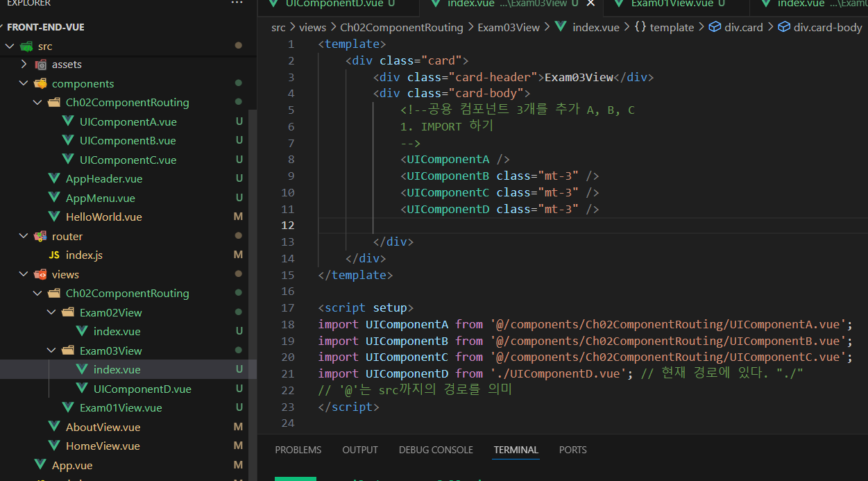The image size is (868, 481).
Task: Switch to Exam01View.vue editor tab
Action: coord(676,3)
